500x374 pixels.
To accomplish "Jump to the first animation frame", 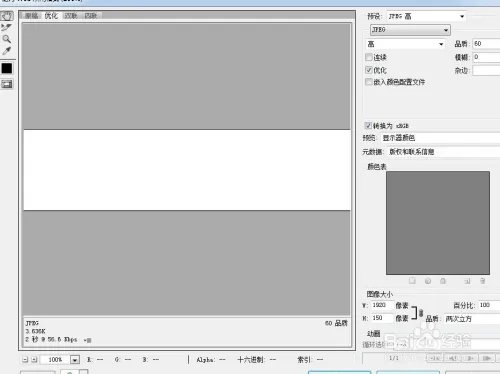I will pyautogui.click(x=434, y=358).
